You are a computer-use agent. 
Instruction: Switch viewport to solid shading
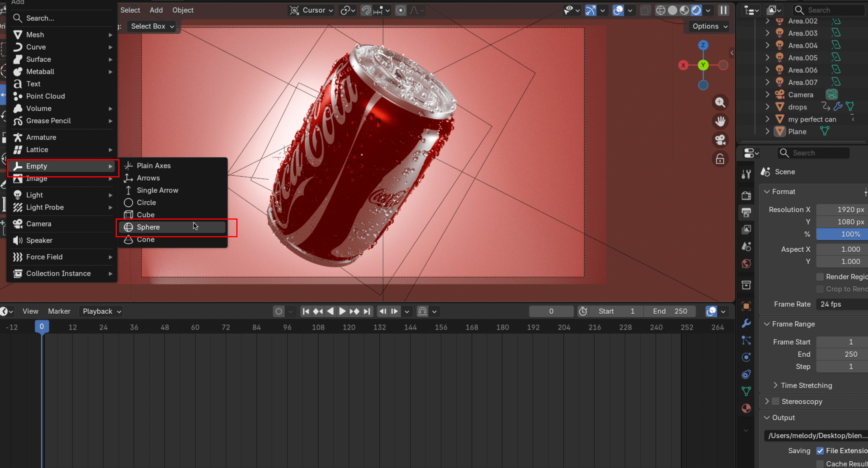[672, 10]
